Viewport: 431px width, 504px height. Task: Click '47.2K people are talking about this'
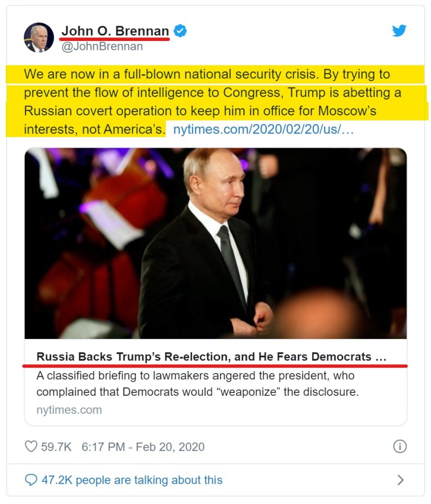[132, 480]
